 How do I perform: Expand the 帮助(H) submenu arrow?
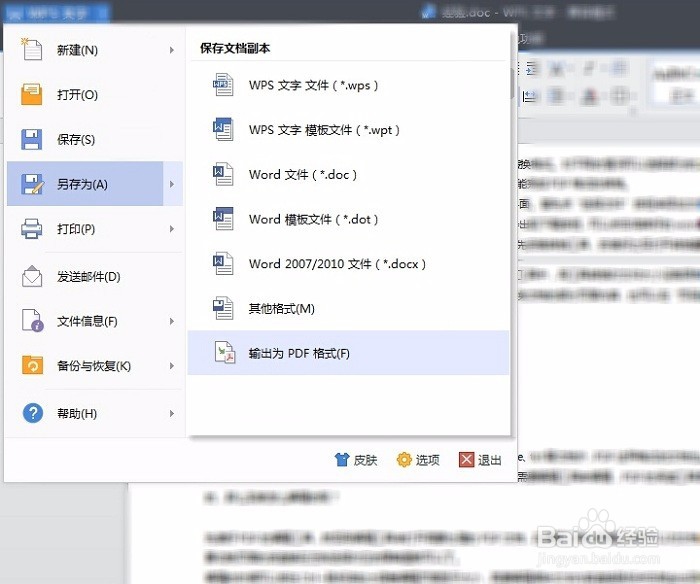click(x=172, y=413)
